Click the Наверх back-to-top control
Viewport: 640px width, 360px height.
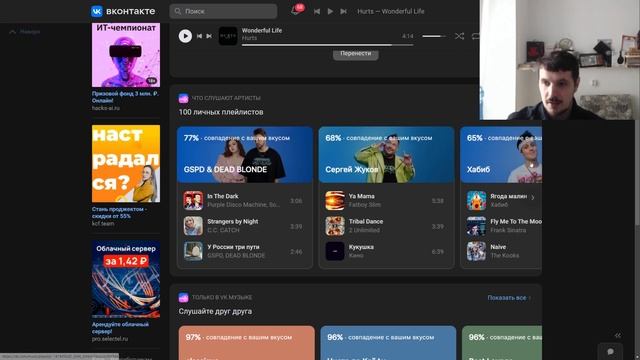24,31
